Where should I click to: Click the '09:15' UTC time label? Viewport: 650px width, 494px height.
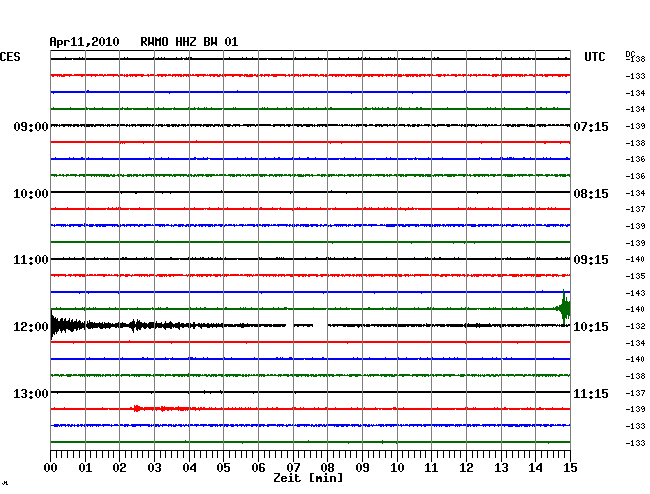[591, 260]
